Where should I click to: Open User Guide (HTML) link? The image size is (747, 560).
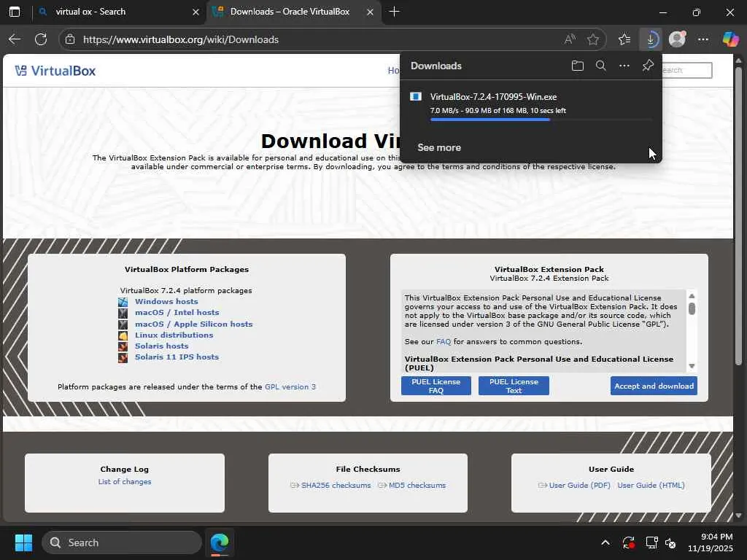click(651, 485)
